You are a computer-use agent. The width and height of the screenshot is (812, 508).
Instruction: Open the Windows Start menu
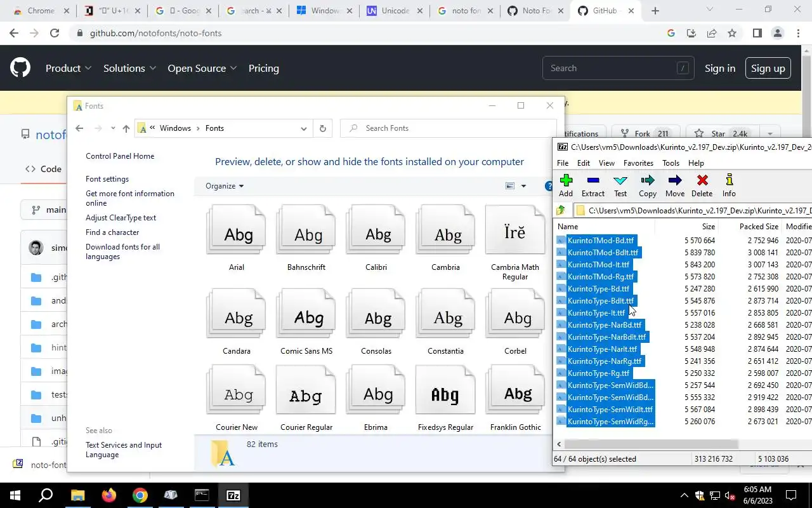point(15,495)
